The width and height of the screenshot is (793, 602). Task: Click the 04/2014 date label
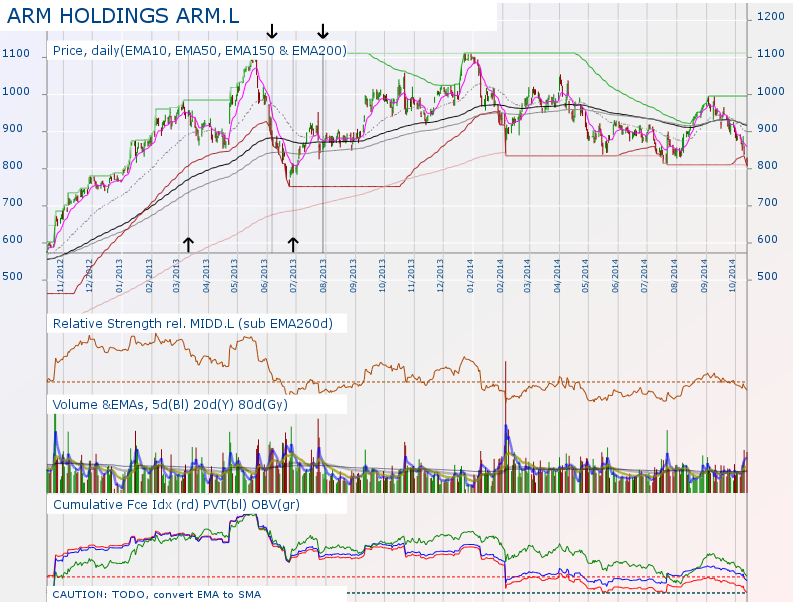coord(557,276)
